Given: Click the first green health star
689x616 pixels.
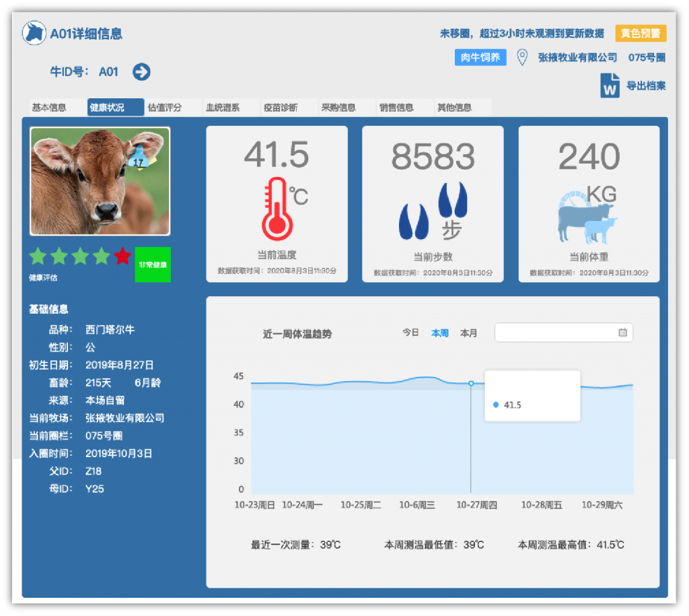Looking at the screenshot, I should point(38,256).
